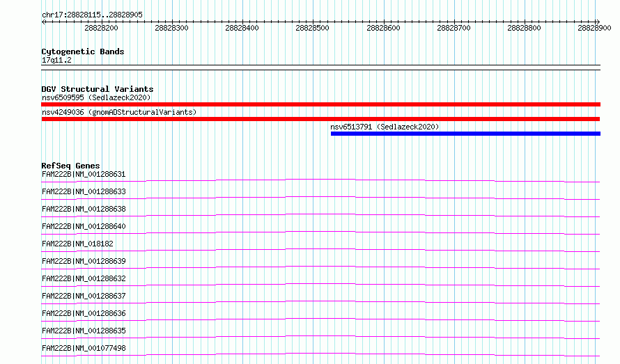The image size is (620, 364).
Task: Open transcript FAM222B|NM_018182
Action: pos(77,244)
